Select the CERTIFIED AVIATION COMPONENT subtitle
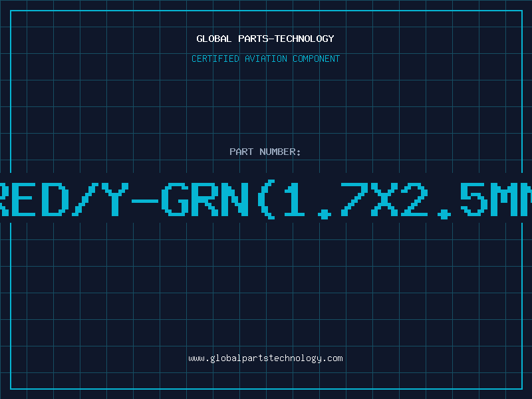This screenshot has height=399, width=532. coord(265,59)
